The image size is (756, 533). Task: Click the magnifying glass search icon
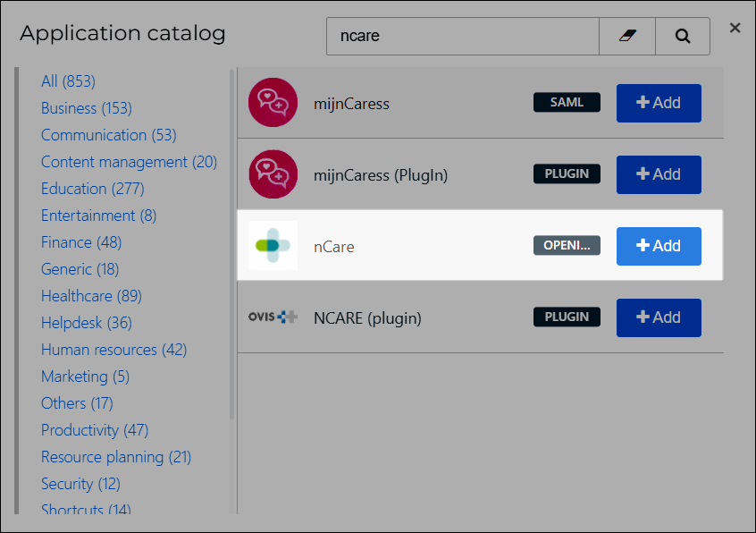click(x=682, y=36)
